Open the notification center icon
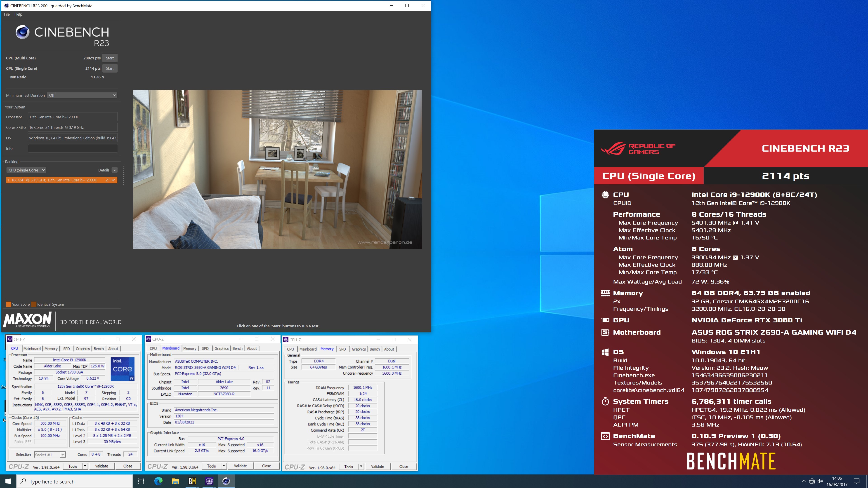 pos(856,481)
